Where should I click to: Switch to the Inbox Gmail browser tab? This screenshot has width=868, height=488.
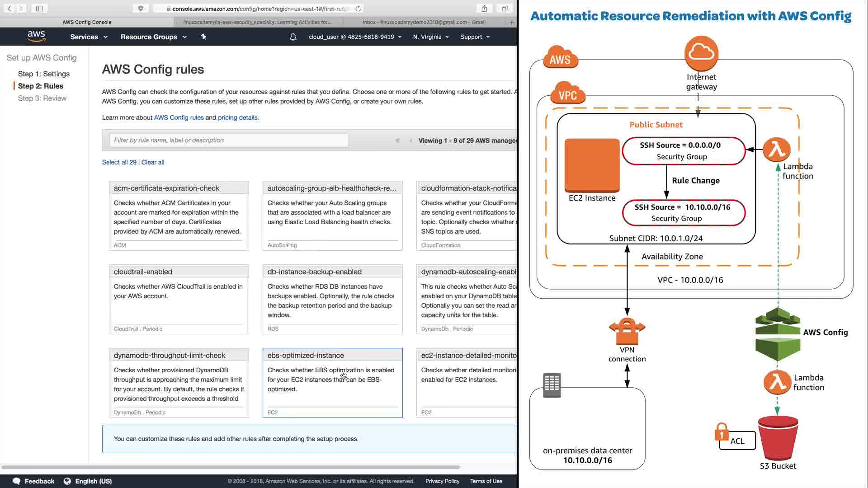coord(424,22)
